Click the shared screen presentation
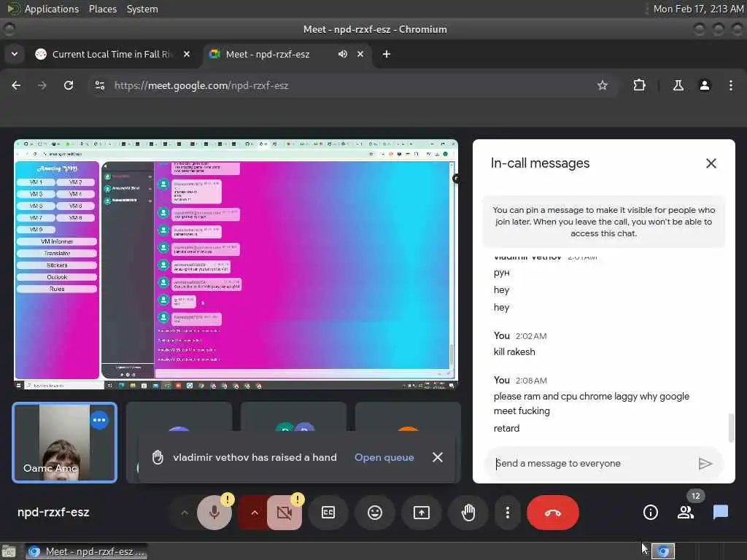Viewport: 747px width, 560px height. 236,264
